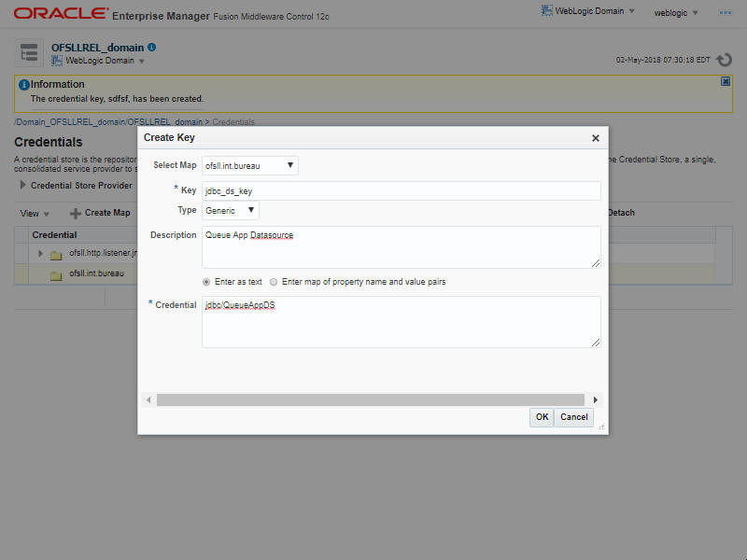Refresh the page with the circular arrow
Image resolution: width=747 pixels, height=560 pixels.
725,60
